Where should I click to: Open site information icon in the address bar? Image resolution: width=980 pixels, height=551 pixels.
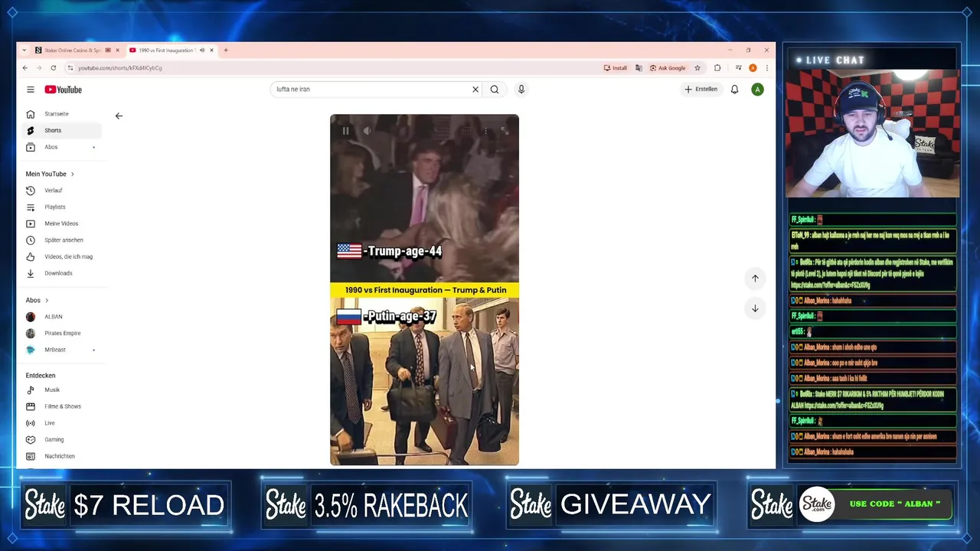[x=70, y=68]
